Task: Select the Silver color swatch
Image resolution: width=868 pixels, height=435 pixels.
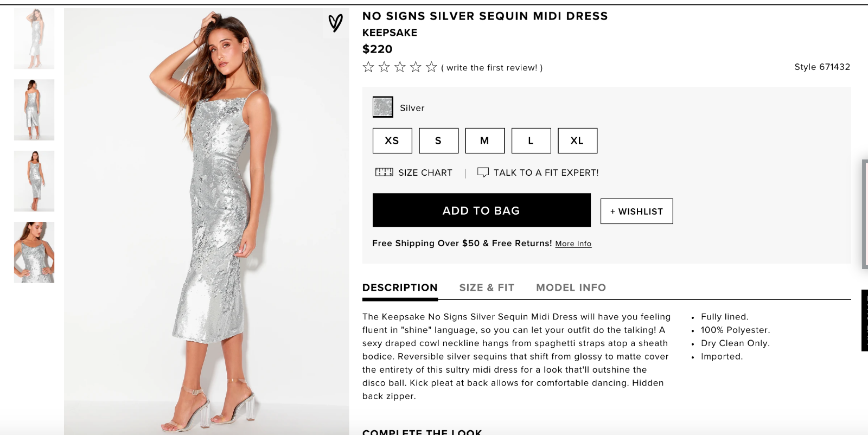Action: (383, 107)
